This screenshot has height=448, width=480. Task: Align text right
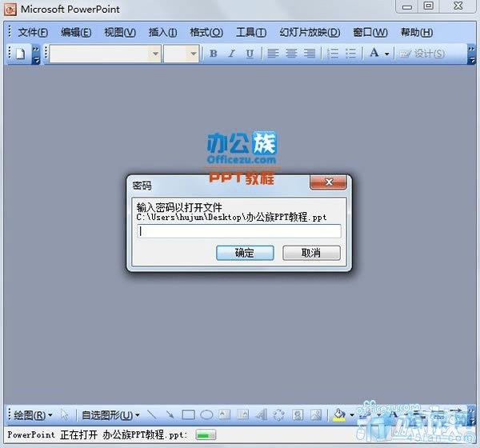[310, 54]
